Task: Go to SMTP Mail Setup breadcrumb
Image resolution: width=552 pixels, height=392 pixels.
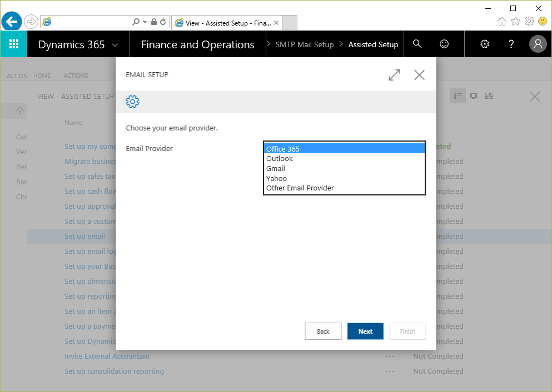Action: click(304, 44)
